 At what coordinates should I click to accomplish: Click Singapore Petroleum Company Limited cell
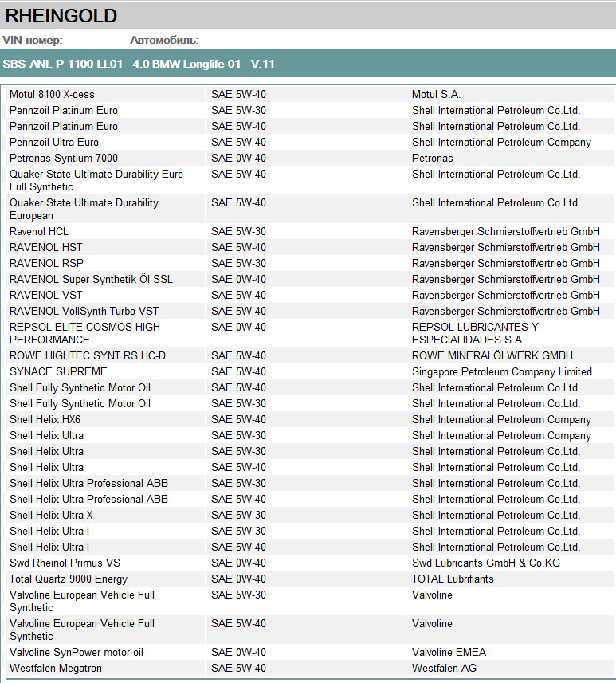coord(502,371)
